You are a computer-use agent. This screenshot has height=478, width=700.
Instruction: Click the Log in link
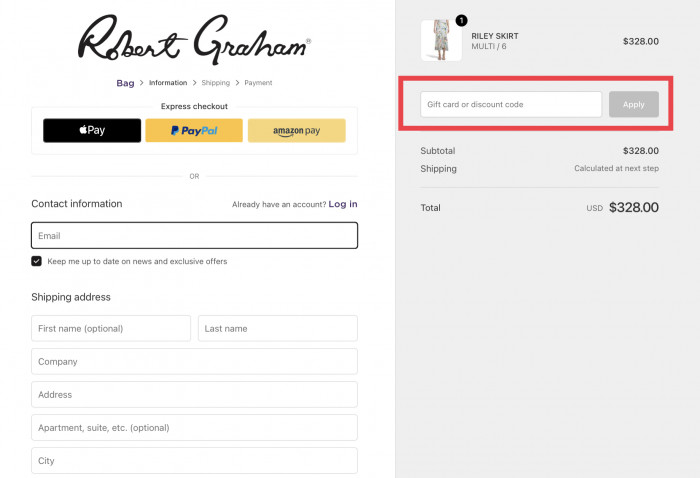pos(343,204)
